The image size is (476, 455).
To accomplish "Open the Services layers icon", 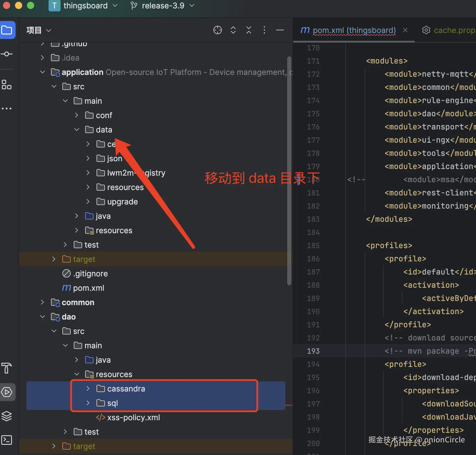I will pyautogui.click(x=7, y=416).
